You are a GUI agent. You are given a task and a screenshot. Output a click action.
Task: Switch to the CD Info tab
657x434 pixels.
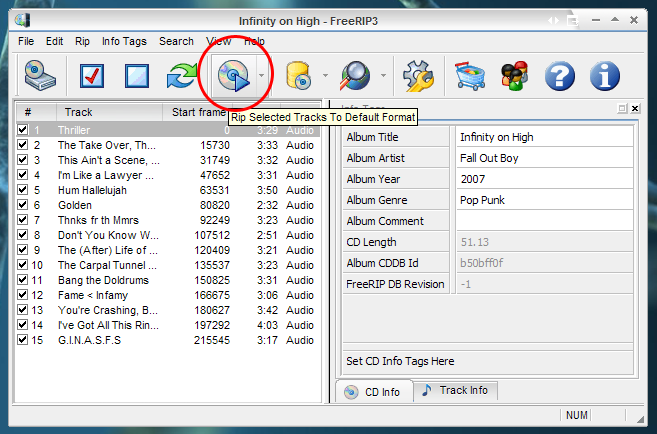[x=374, y=392]
